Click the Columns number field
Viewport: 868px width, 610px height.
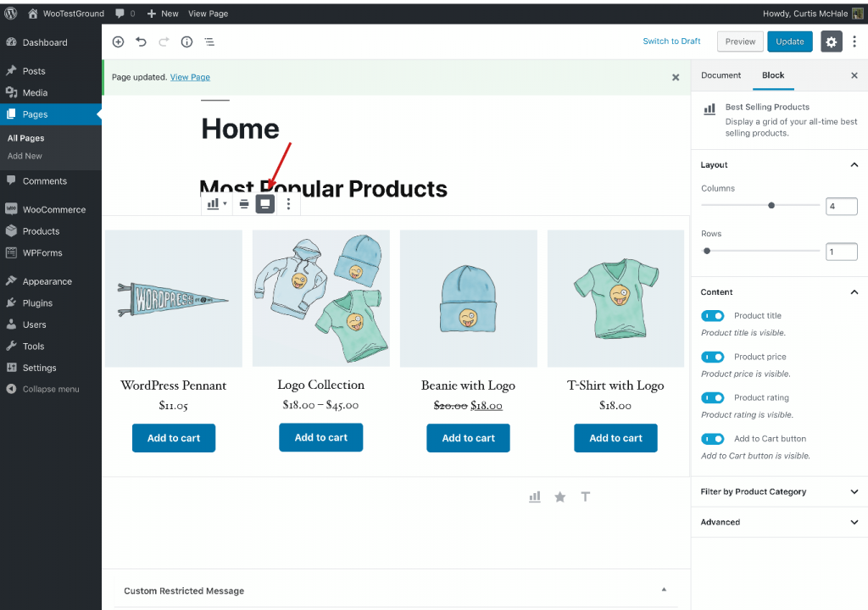842,206
